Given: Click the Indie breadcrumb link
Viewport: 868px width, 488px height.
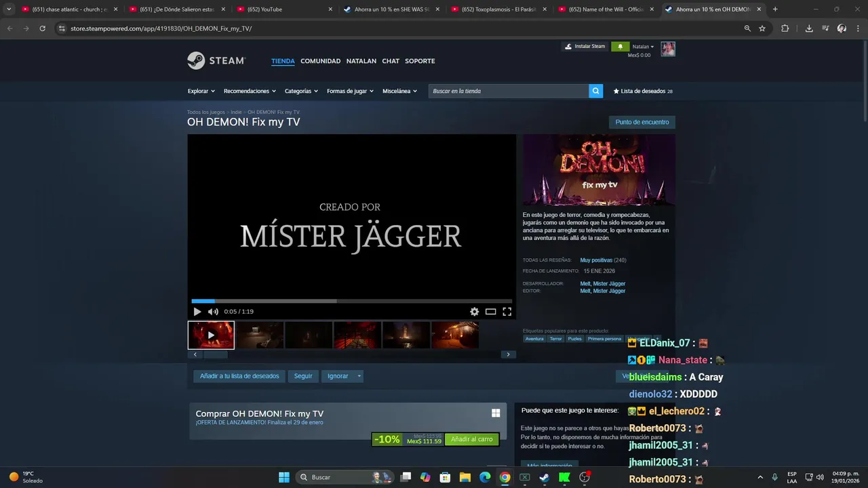Looking at the screenshot, I should (236, 112).
